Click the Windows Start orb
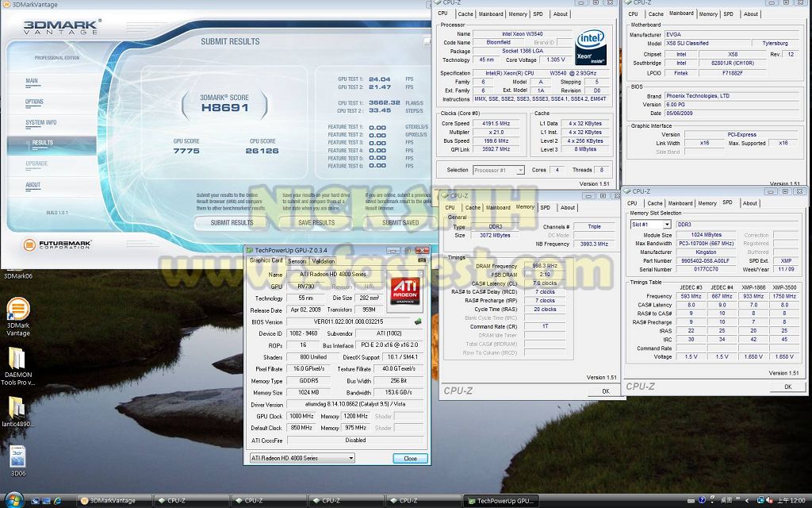 click(x=14, y=499)
